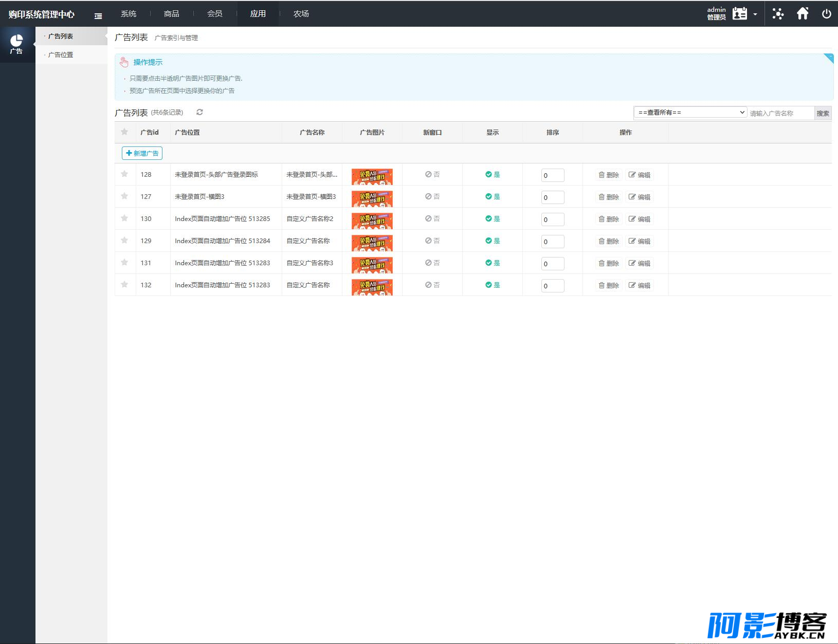Click the star icon for ad 128
838x644 pixels.
124,174
